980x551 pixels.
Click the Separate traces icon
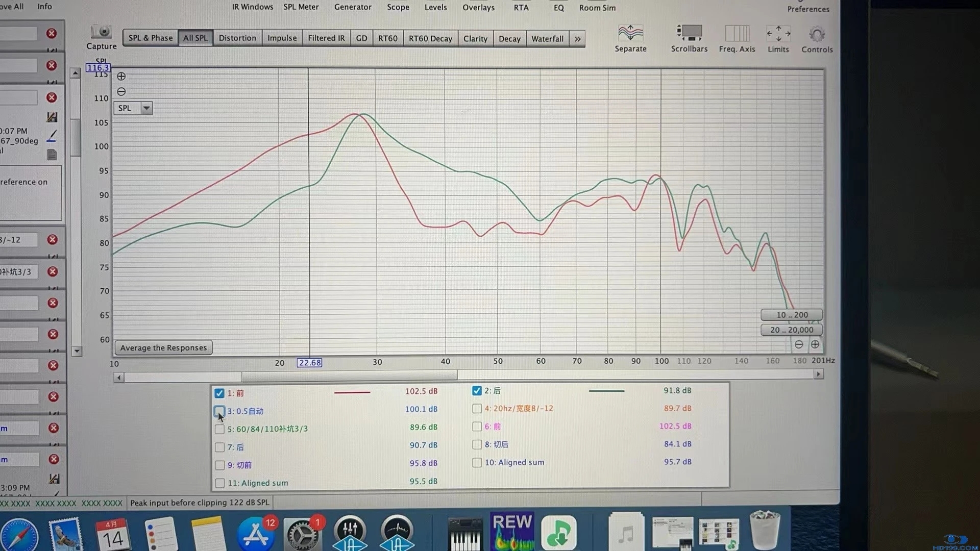pos(630,33)
